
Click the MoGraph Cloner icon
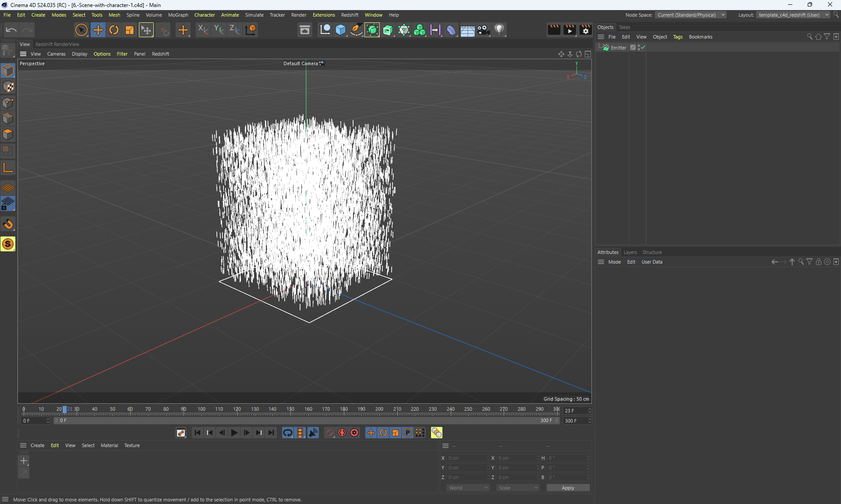420,30
